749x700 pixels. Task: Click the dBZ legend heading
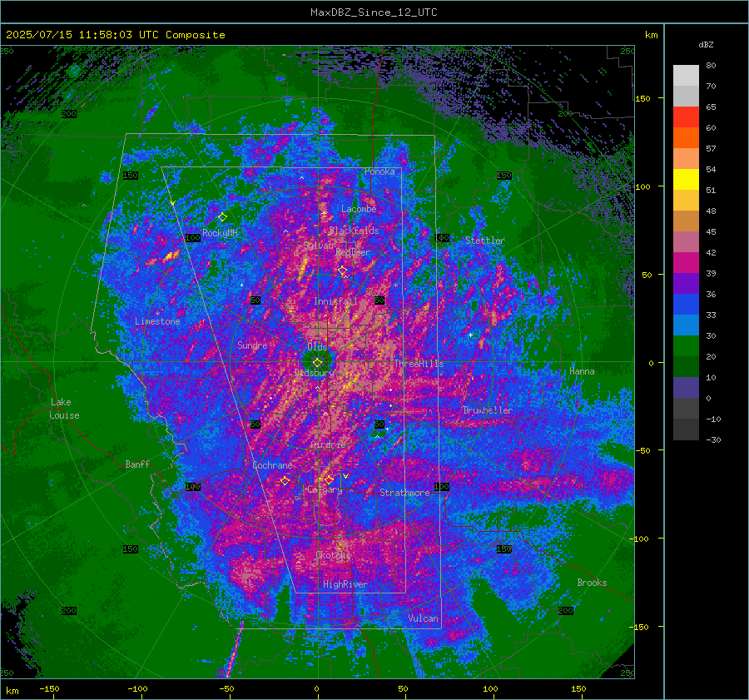(706, 45)
